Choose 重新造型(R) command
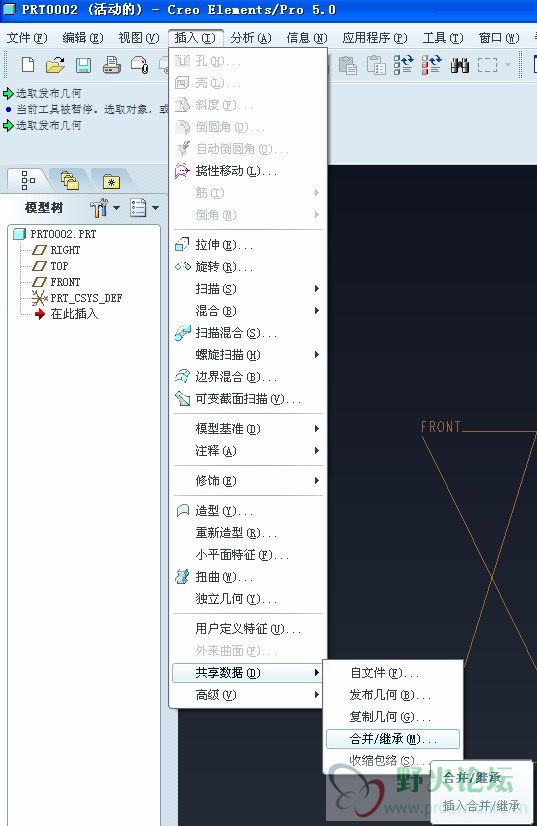Image resolution: width=537 pixels, height=826 pixels. pyautogui.click(x=247, y=533)
